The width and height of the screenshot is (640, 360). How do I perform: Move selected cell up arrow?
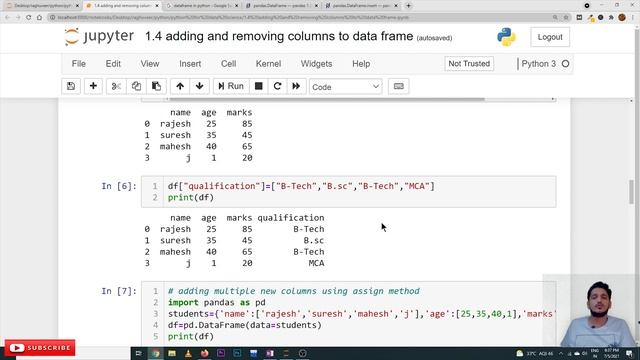tap(180, 86)
